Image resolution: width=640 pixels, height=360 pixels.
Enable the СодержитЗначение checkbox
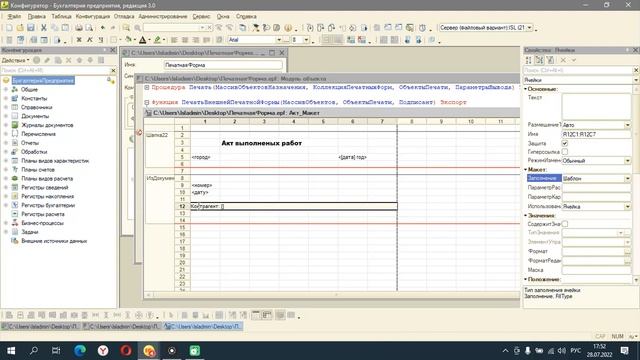(x=565, y=224)
